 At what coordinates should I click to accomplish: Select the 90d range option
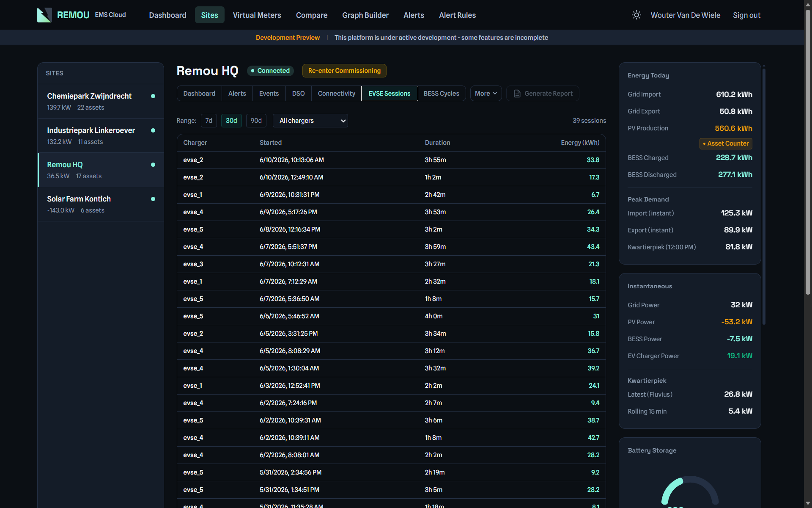(256, 121)
